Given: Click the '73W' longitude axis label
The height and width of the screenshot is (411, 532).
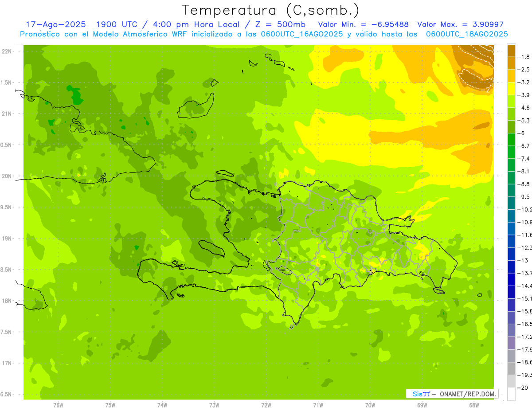Looking at the screenshot, I should tap(214, 405).
